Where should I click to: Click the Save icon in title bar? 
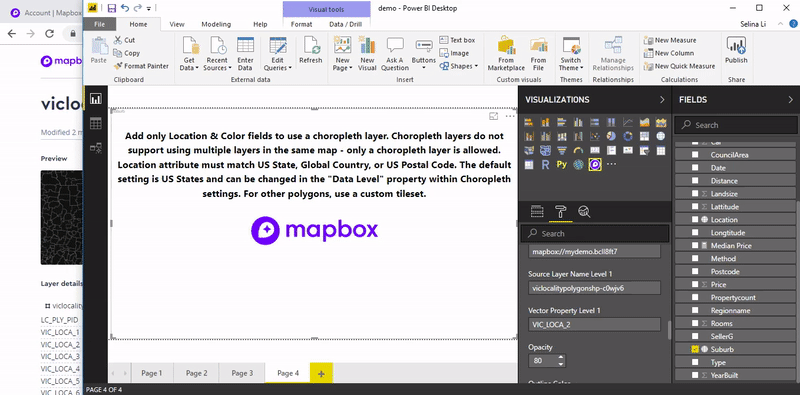112,8
